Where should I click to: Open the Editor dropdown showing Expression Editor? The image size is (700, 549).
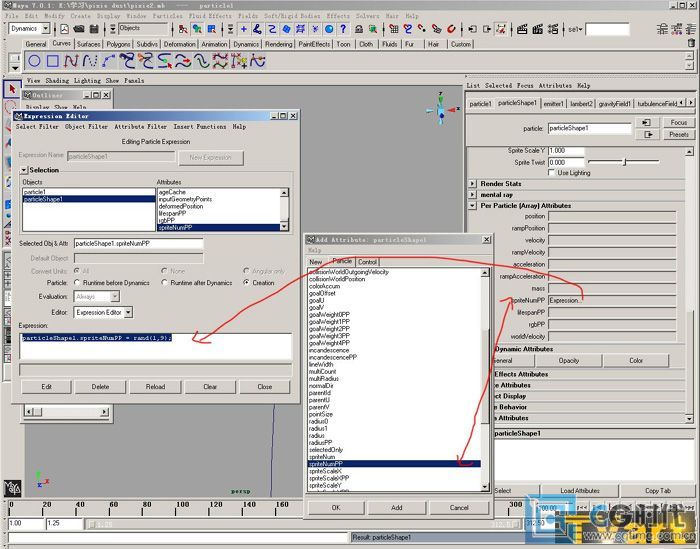pyautogui.click(x=128, y=312)
